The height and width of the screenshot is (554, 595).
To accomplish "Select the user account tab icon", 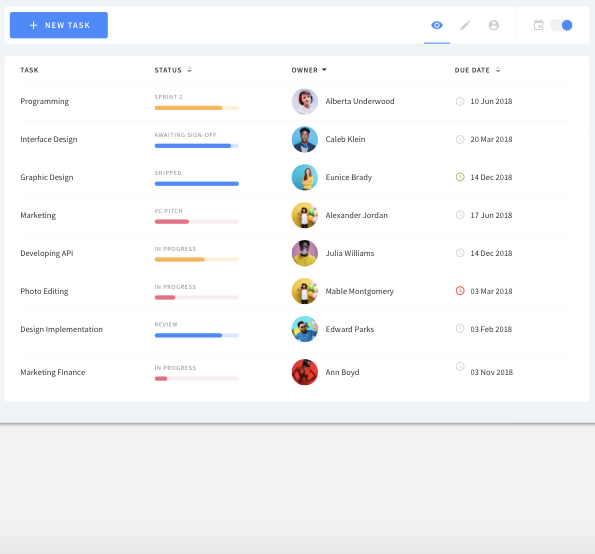I will point(493,25).
